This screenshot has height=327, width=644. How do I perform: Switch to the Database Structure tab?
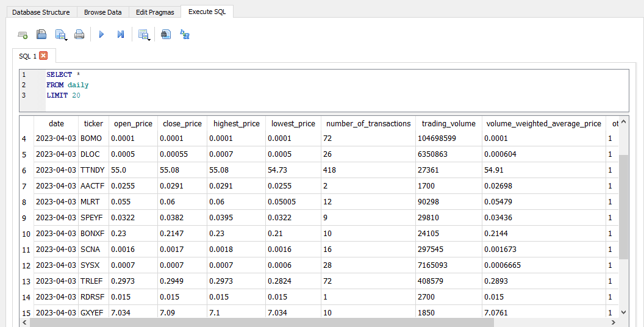click(x=41, y=12)
